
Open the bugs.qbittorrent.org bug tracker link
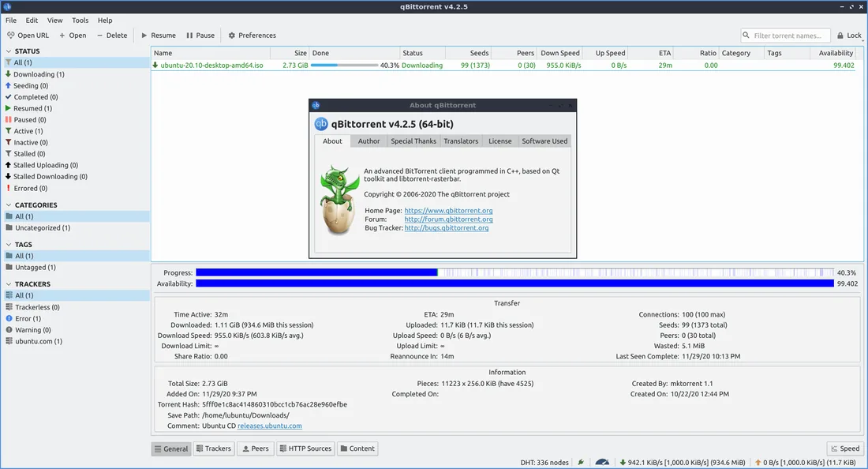coord(446,228)
